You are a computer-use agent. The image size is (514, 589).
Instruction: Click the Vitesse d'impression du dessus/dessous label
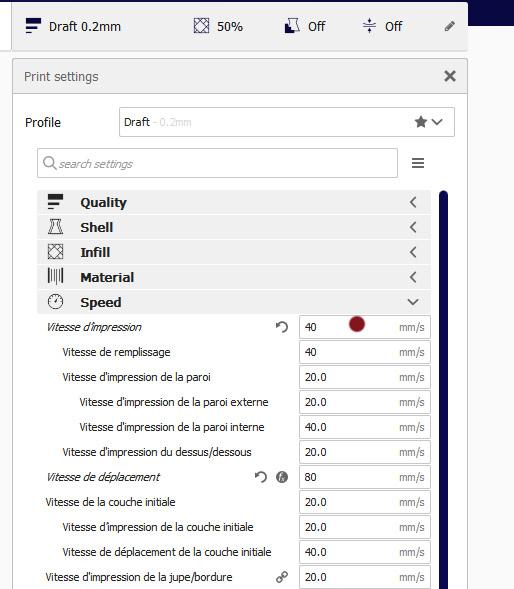[x=157, y=452]
